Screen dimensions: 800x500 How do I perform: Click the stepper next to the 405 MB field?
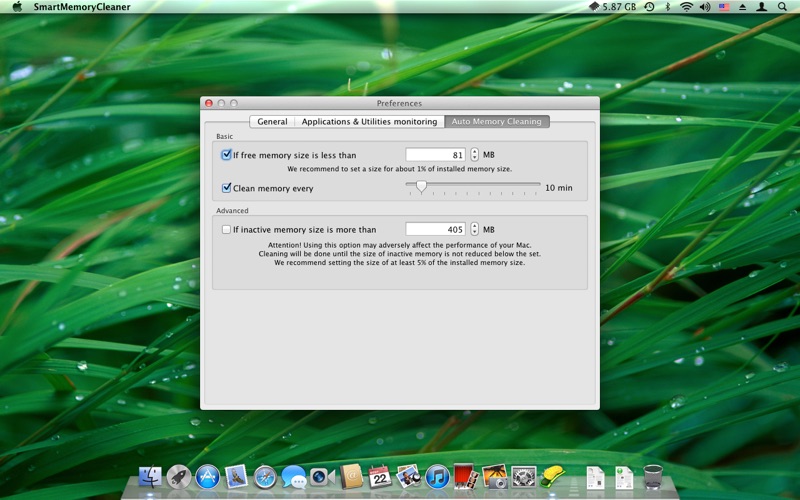(474, 229)
